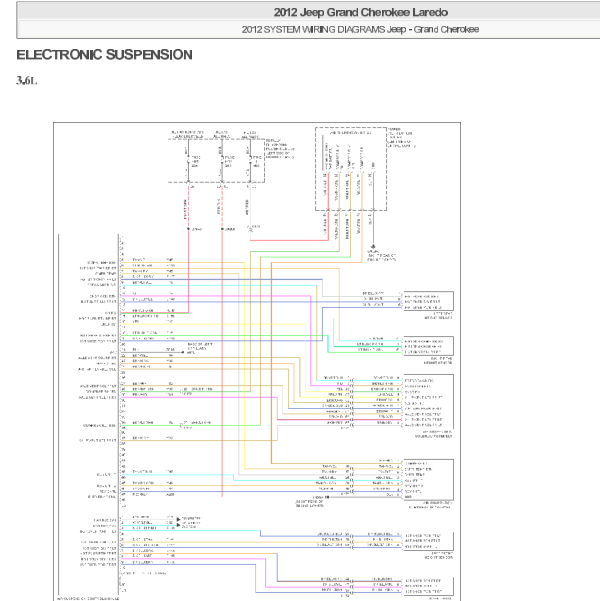Click the fifth connector box on the right side

point(428,540)
